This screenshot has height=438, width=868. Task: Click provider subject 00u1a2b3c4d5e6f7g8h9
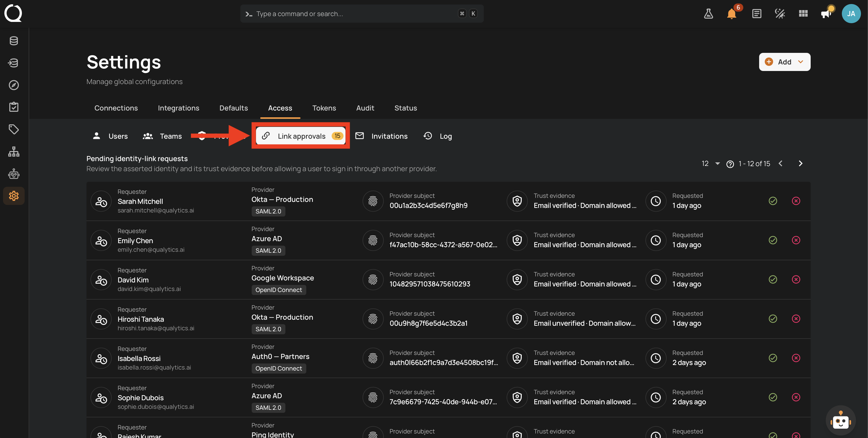(x=428, y=205)
